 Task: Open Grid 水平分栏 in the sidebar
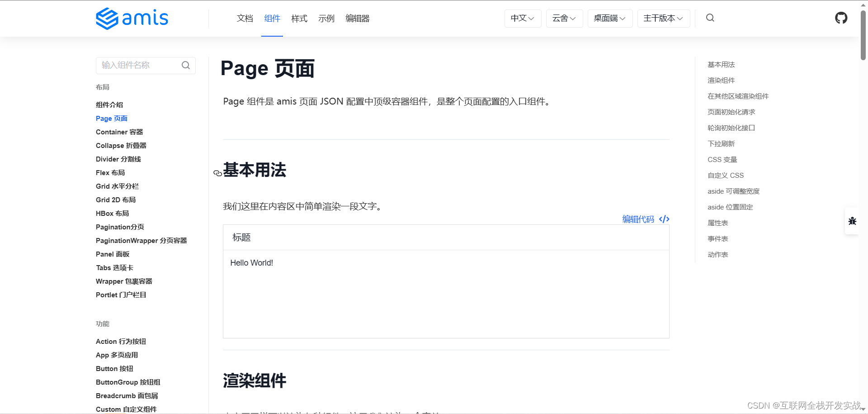pyautogui.click(x=118, y=186)
